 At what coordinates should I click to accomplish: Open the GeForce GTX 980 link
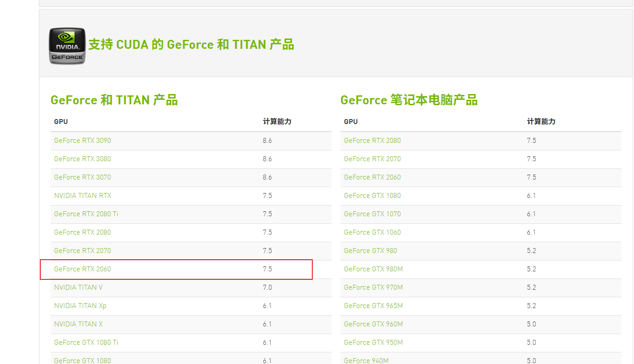(x=371, y=251)
